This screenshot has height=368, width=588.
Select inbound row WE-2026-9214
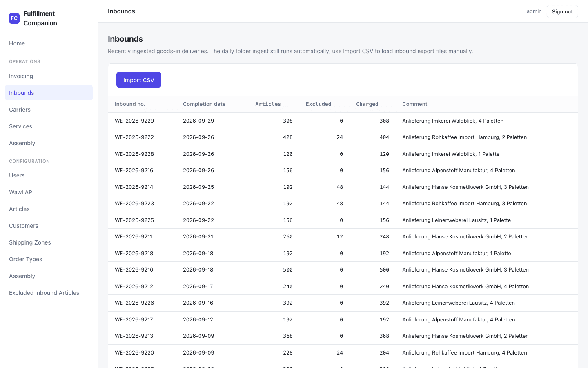pyautogui.click(x=343, y=187)
